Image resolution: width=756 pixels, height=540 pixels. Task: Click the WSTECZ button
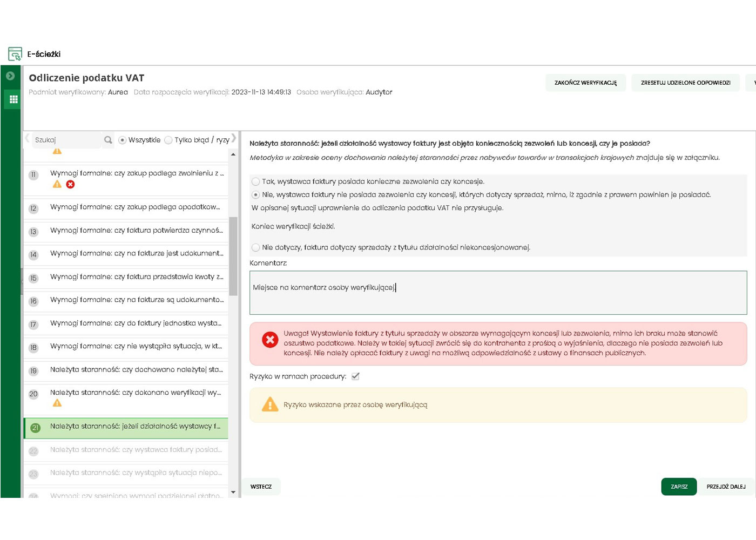point(261,487)
